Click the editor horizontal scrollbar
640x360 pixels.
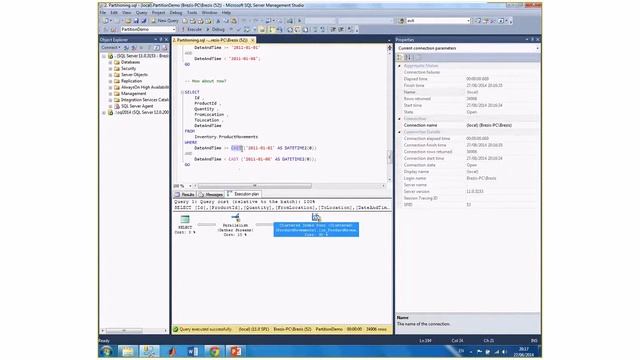pos(254,186)
